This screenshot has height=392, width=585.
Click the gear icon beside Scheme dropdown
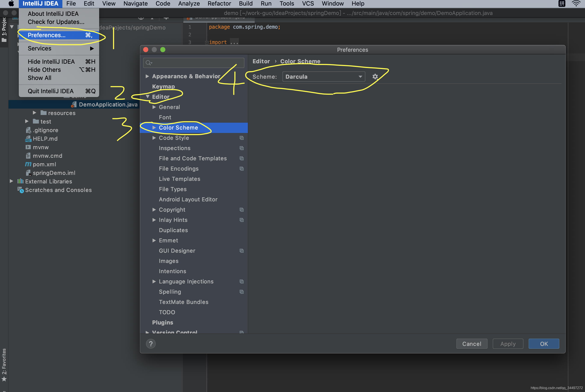375,77
